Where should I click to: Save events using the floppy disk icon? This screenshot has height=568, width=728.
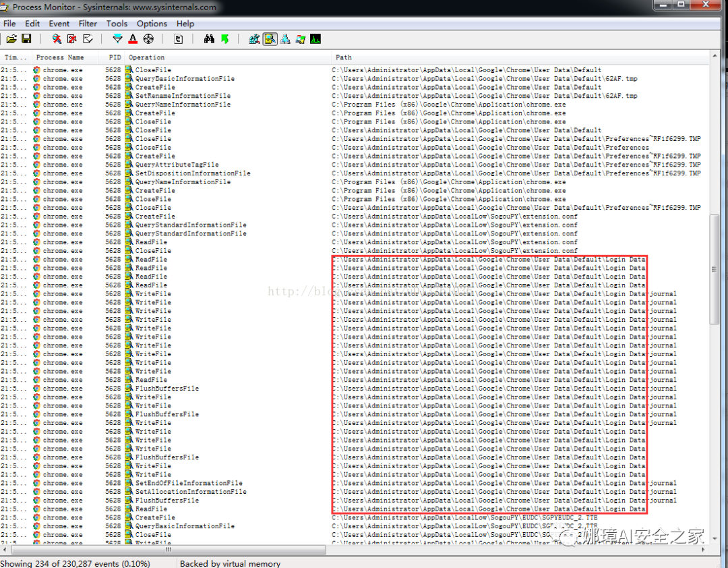[x=26, y=39]
